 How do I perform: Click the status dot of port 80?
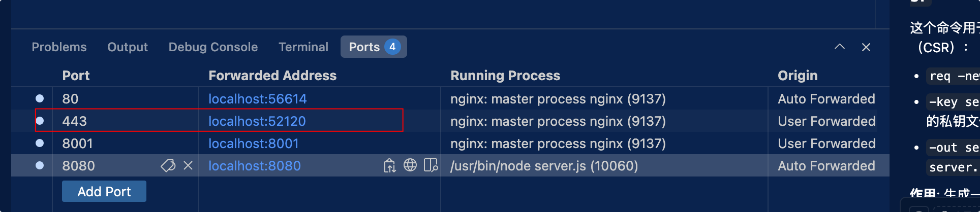(x=40, y=98)
